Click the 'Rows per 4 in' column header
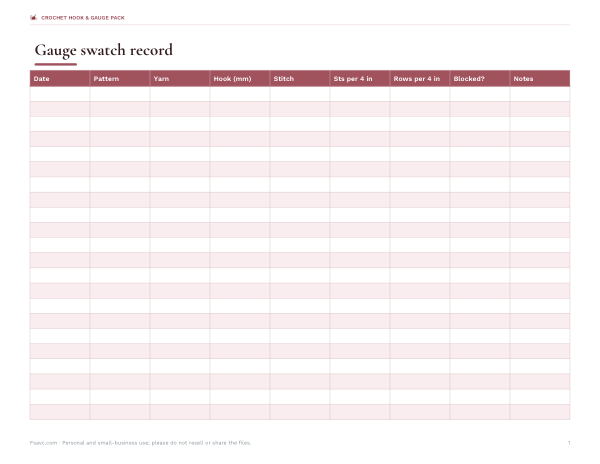600x464 pixels. (x=420, y=79)
